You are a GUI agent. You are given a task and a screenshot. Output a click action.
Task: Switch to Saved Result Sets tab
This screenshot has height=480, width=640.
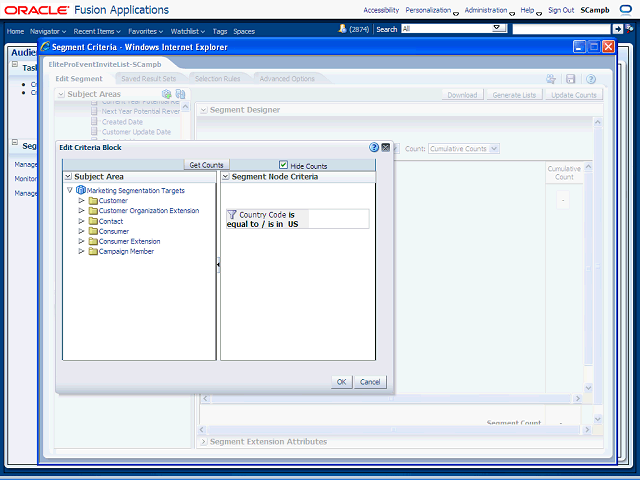click(x=149, y=79)
